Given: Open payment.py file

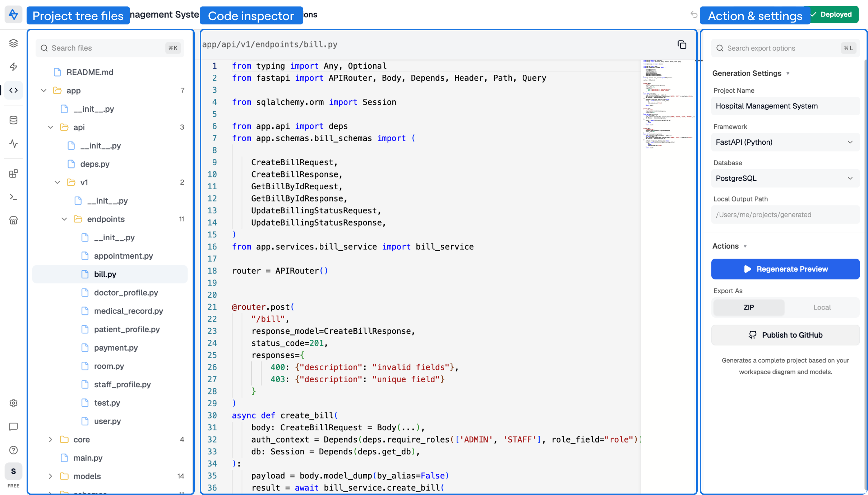Looking at the screenshot, I should coord(110,348).
